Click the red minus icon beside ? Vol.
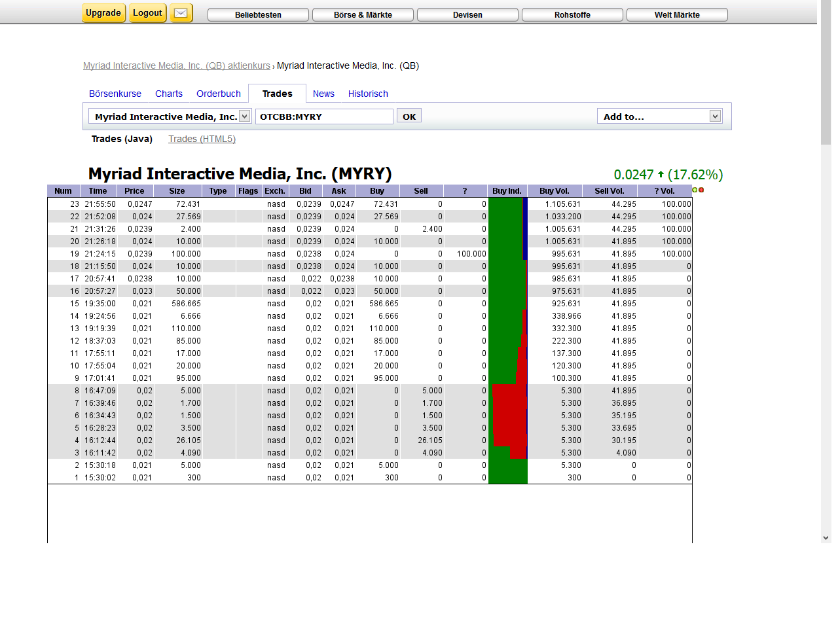The height and width of the screenshot is (644, 838). [701, 190]
